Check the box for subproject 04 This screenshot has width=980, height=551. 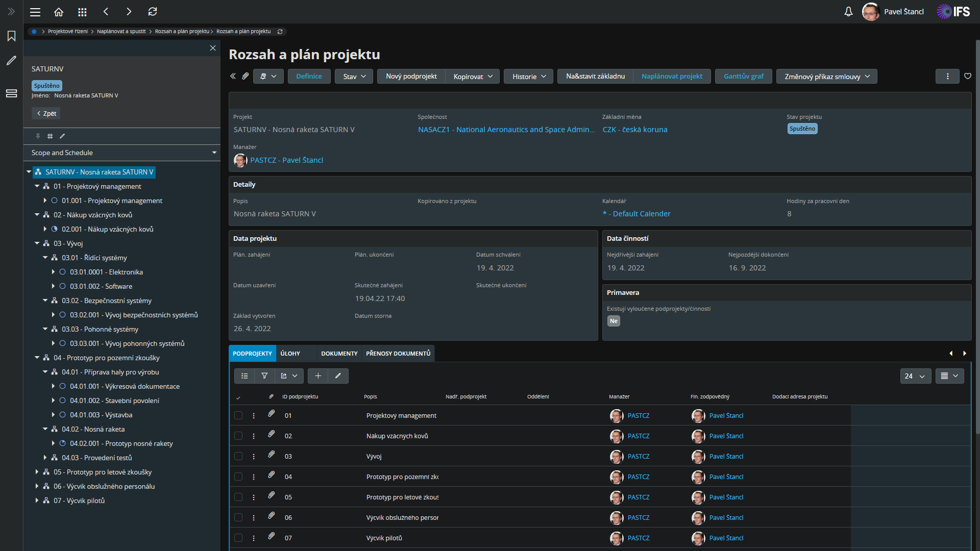tap(238, 477)
